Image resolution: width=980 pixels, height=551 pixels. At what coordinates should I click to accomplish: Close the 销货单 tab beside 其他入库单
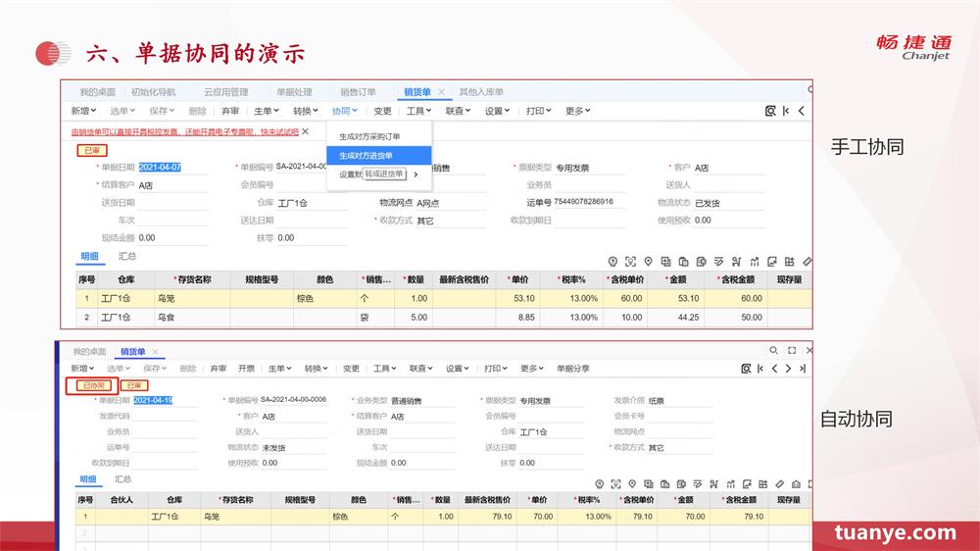click(441, 92)
